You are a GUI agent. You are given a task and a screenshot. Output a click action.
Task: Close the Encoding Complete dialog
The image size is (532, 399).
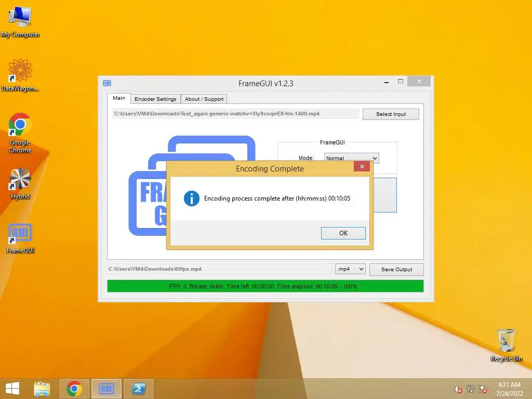coord(362,167)
